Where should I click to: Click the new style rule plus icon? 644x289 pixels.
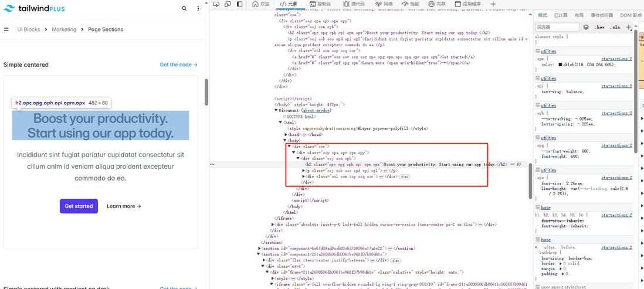coord(628,27)
